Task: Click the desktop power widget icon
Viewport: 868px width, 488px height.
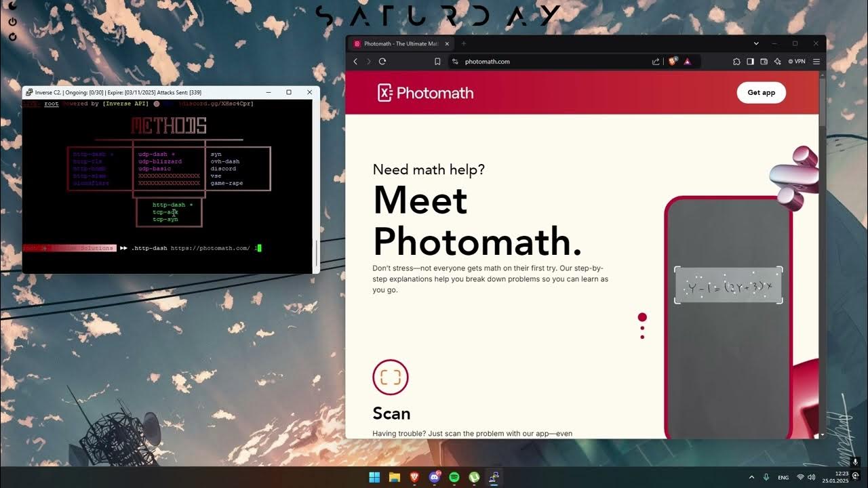Action: point(13,22)
